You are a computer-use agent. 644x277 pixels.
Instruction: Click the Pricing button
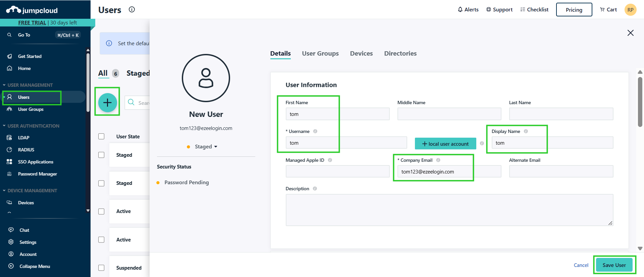pyautogui.click(x=574, y=10)
